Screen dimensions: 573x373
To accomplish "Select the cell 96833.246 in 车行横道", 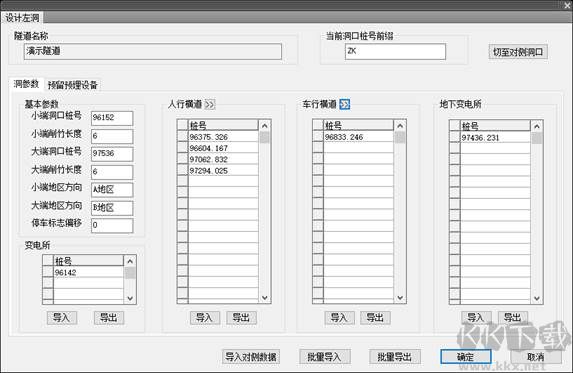I will [x=358, y=137].
